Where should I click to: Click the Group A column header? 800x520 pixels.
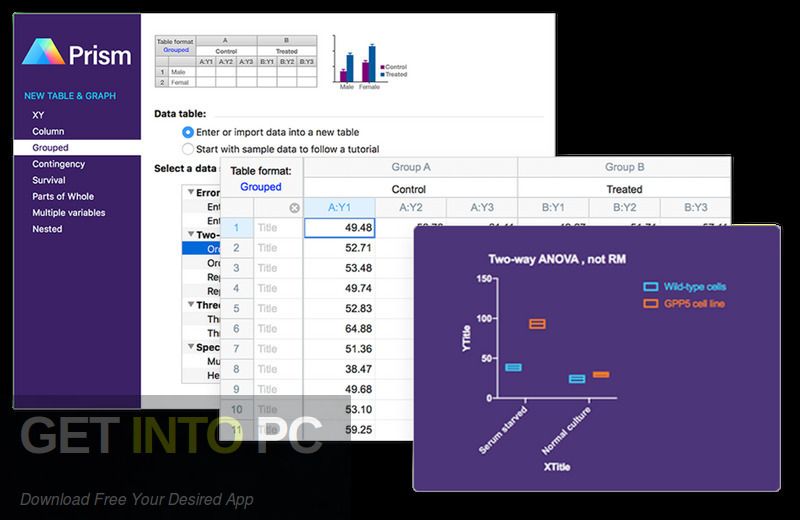point(411,167)
